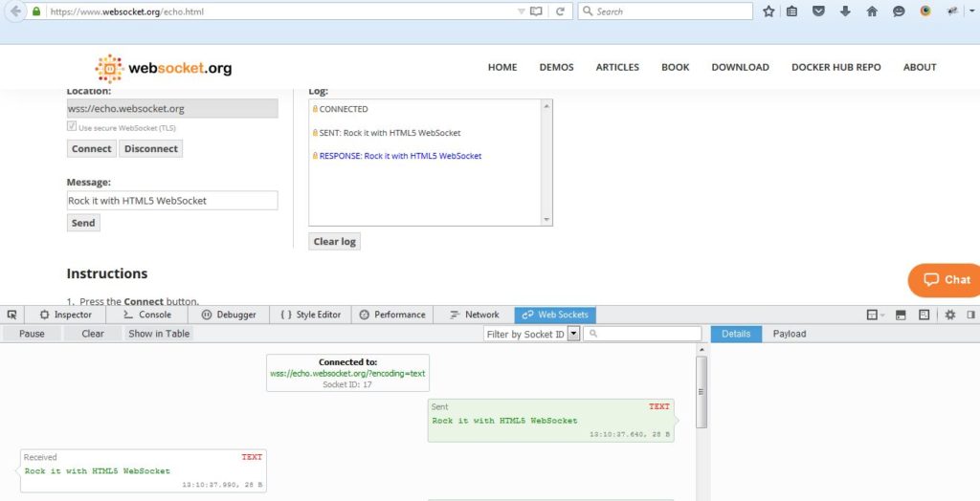This screenshot has width=980, height=501.
Task: Click the frames list scrollbar thumb
Action: tap(702, 392)
